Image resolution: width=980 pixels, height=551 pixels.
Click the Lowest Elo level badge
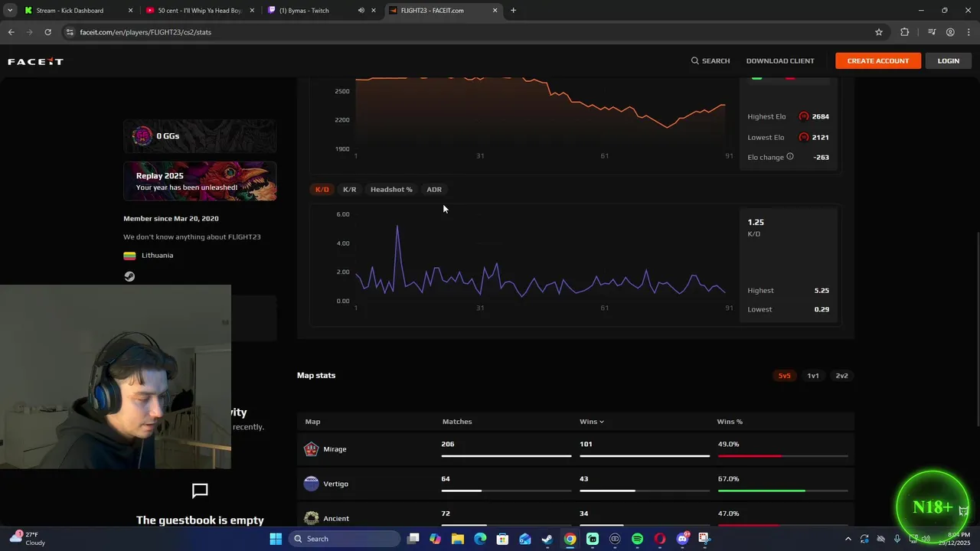pyautogui.click(x=804, y=137)
